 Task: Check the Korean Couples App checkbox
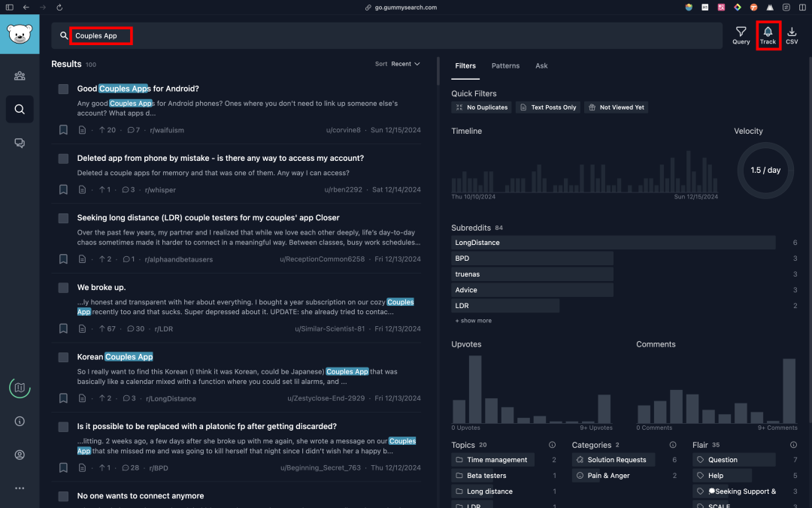pos(63,357)
